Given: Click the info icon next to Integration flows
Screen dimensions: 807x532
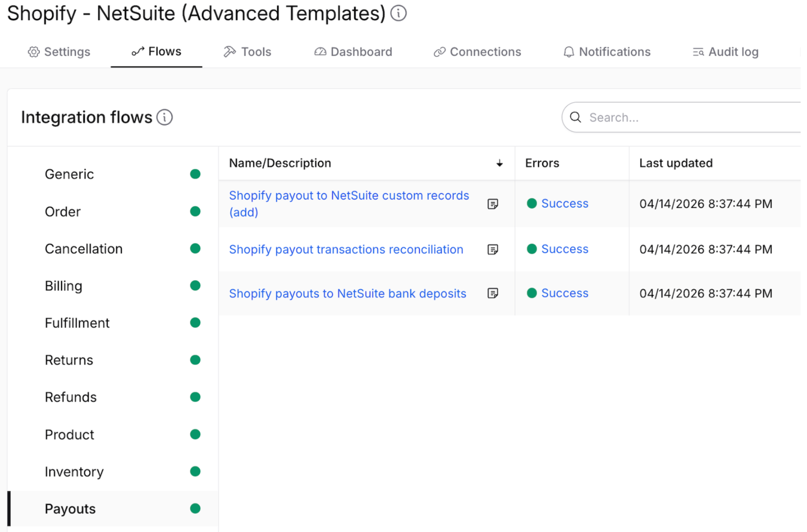Looking at the screenshot, I should tap(165, 118).
